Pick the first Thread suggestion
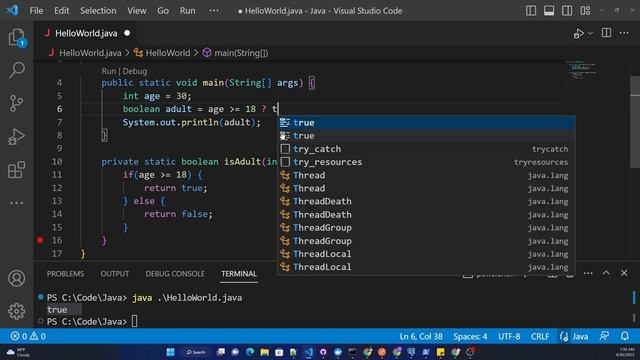The height and width of the screenshot is (360, 640). tap(427, 175)
